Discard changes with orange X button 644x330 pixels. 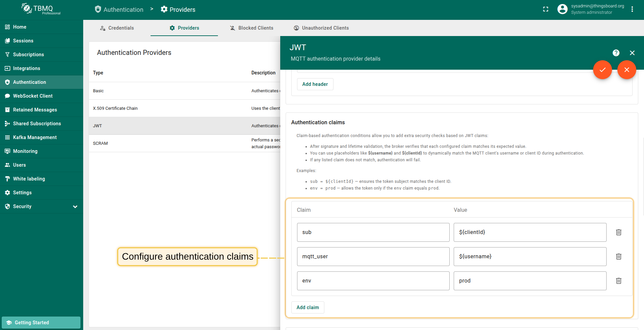[x=626, y=70]
